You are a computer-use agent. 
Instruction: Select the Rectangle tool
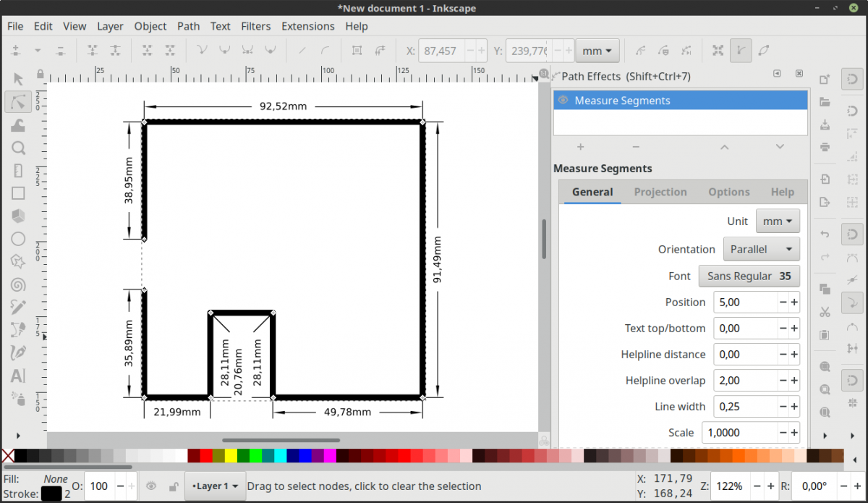pyautogui.click(x=18, y=193)
